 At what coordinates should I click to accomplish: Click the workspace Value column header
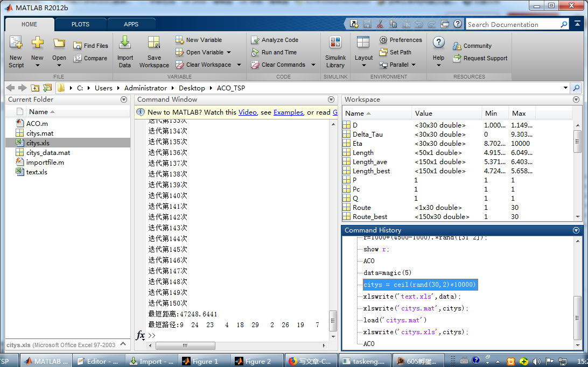[446, 113]
